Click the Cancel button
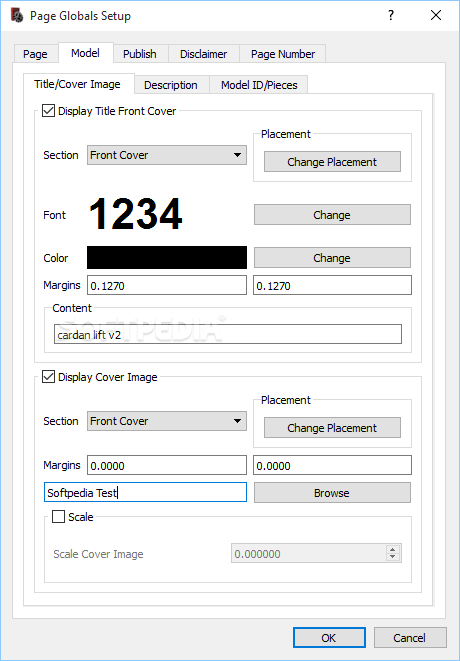 point(410,638)
